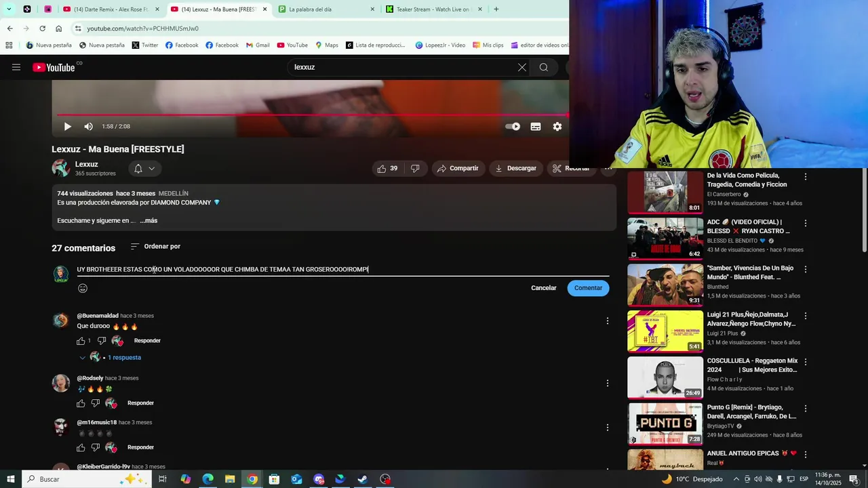The height and width of the screenshot is (488, 868).
Task: Open 'Ordenar por' comment sorting
Action: click(x=155, y=247)
